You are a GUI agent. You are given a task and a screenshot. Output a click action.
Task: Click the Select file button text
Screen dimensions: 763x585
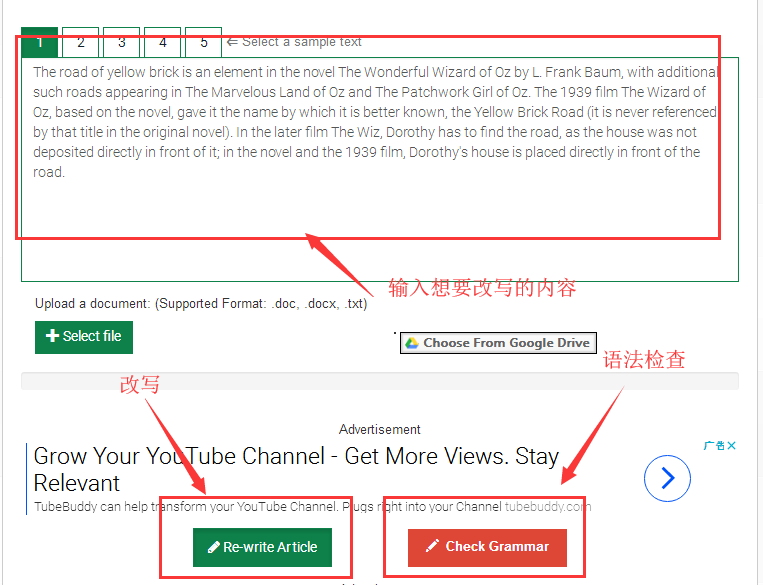coord(92,337)
